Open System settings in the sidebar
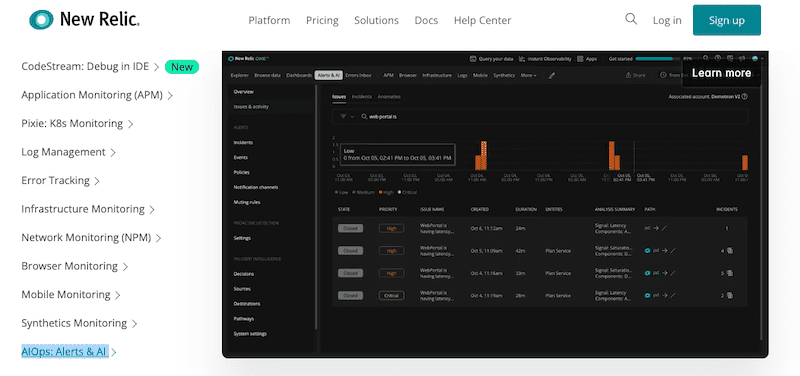The height and width of the screenshot is (376, 800). tap(250, 334)
